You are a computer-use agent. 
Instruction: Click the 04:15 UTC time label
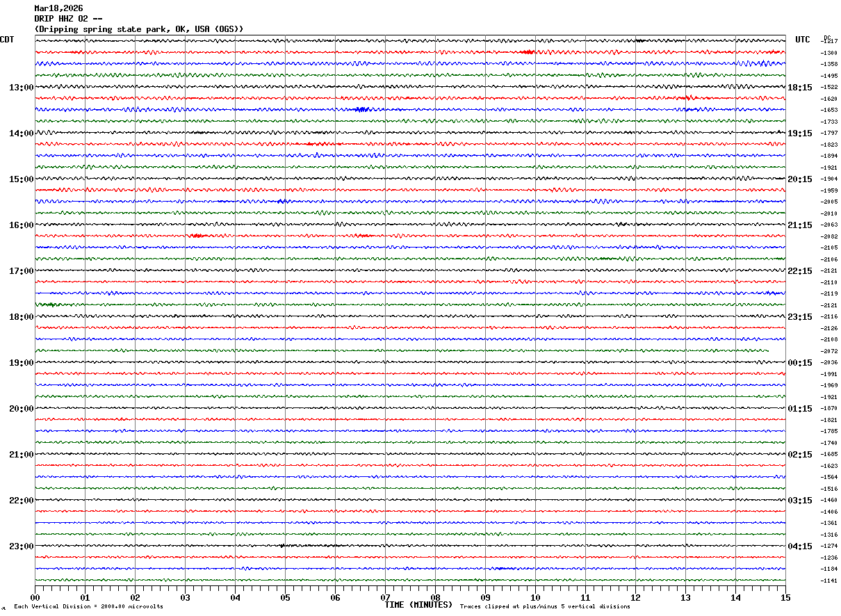point(799,546)
